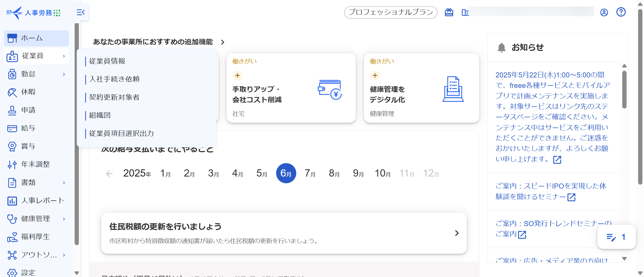Click the 勤怠 attendance clock icon

tap(12, 74)
